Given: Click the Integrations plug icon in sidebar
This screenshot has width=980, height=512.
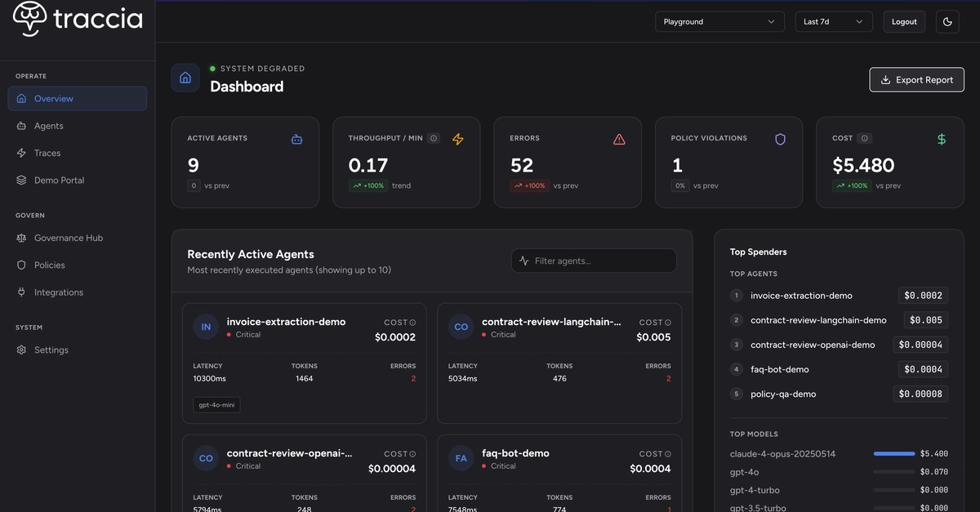Looking at the screenshot, I should tap(21, 292).
